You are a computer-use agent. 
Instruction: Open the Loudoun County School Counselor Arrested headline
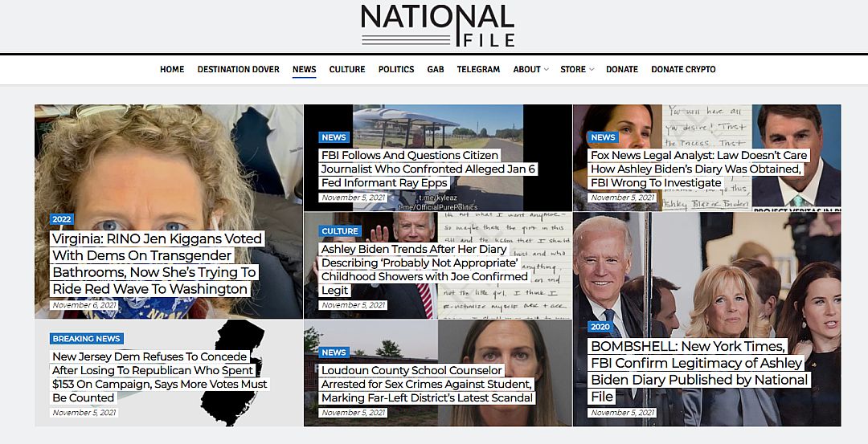(427, 384)
